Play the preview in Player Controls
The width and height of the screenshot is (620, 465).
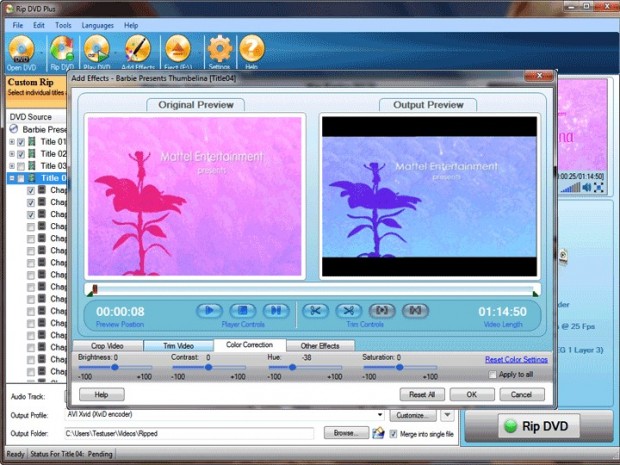point(209,311)
